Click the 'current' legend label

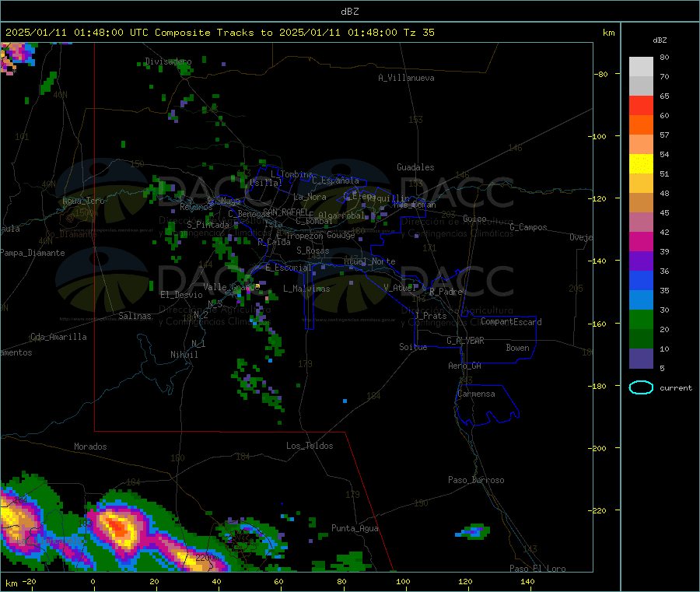tap(676, 388)
